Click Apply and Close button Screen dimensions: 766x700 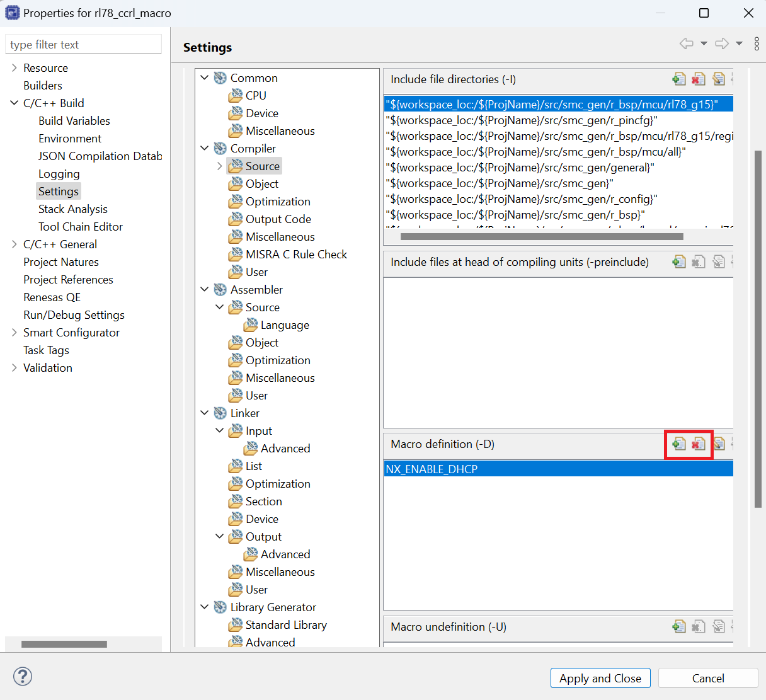pyautogui.click(x=600, y=678)
